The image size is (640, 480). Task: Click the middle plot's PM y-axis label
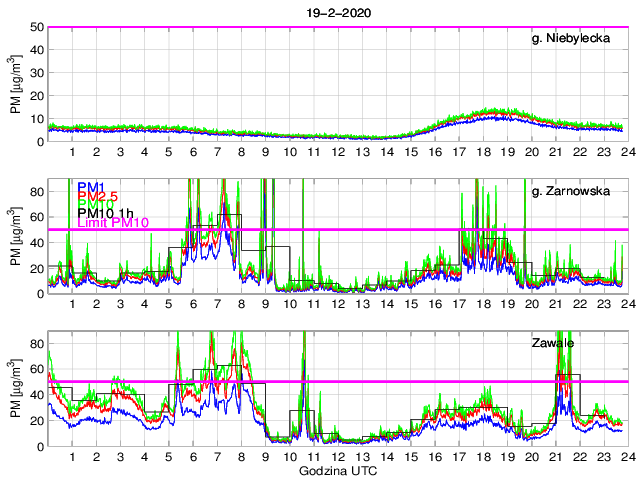(16, 235)
